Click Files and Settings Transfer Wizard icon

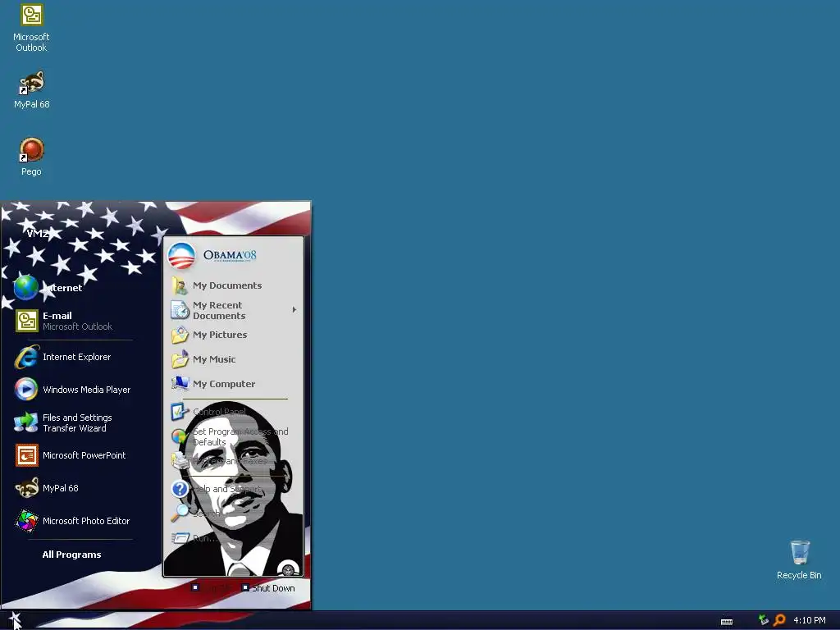pos(25,422)
